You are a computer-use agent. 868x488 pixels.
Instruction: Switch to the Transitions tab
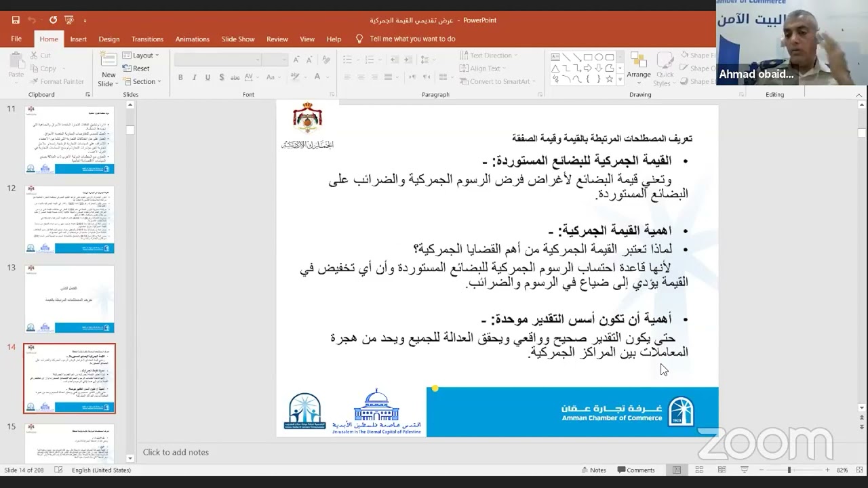[x=147, y=39]
